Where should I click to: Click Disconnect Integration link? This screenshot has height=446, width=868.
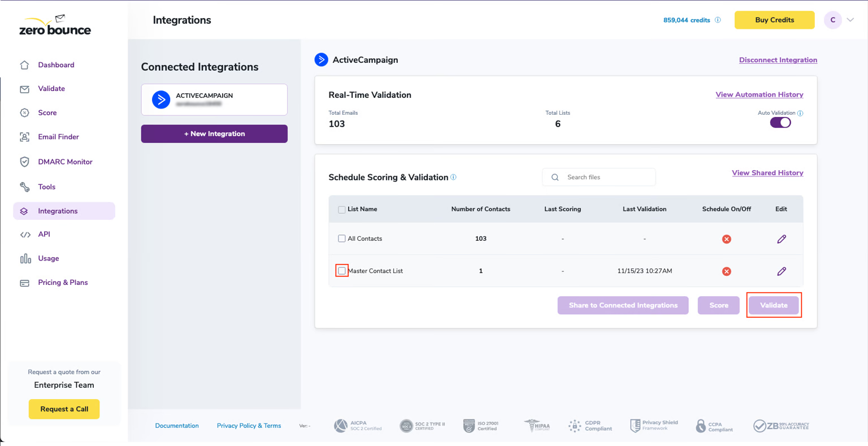pyautogui.click(x=778, y=60)
